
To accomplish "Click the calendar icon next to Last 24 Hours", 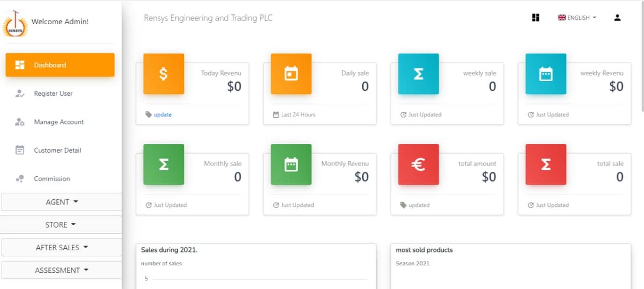I will (x=276, y=115).
